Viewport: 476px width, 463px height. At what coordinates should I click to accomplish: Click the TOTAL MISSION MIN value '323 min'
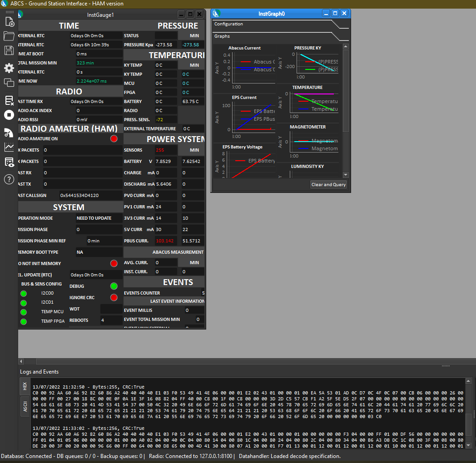coord(99,63)
